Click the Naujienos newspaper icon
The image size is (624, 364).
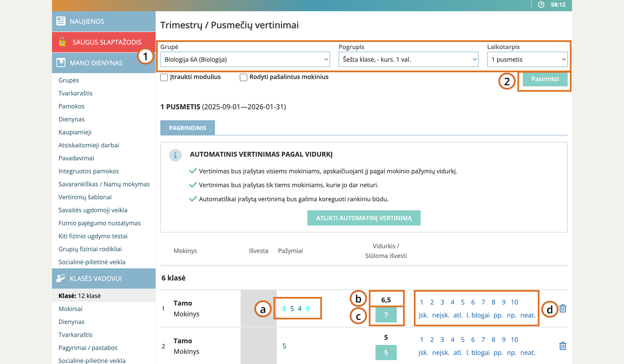coord(61,21)
